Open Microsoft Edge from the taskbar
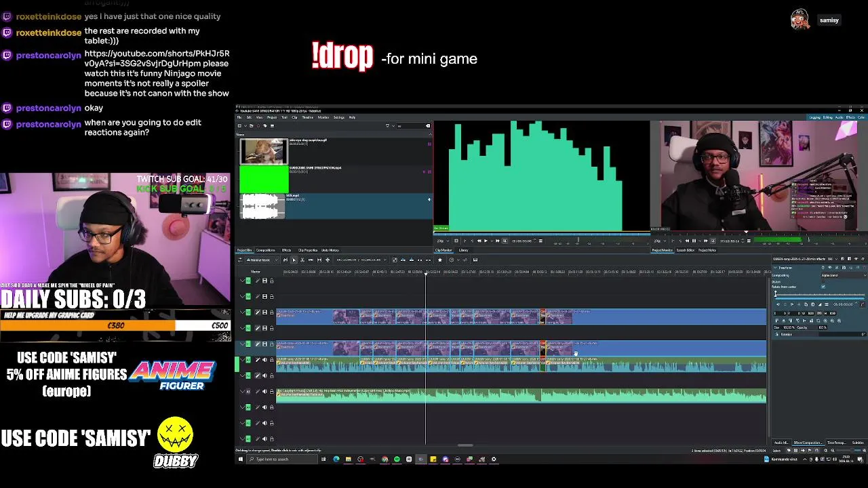 click(336, 459)
